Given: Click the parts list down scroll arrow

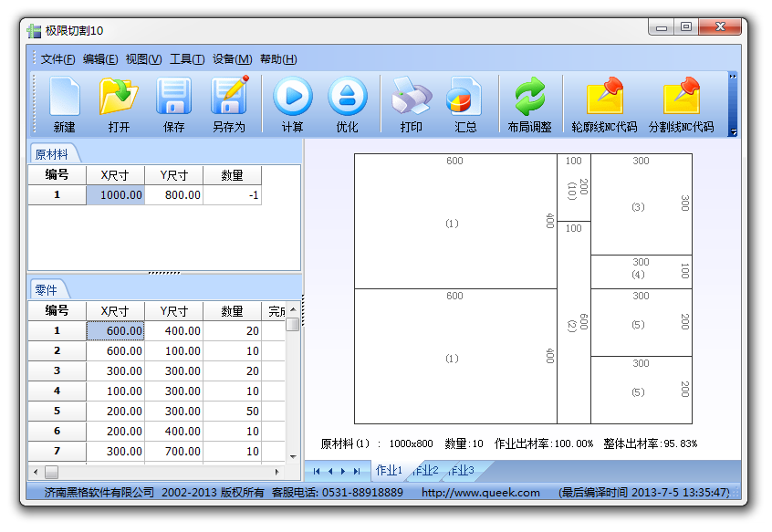Looking at the screenshot, I should coord(293,456).
